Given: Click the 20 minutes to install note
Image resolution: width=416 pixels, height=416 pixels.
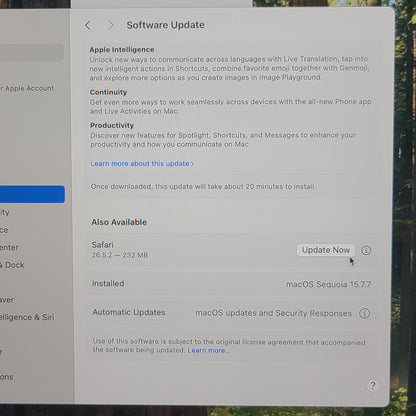Looking at the screenshot, I should coord(203,186).
